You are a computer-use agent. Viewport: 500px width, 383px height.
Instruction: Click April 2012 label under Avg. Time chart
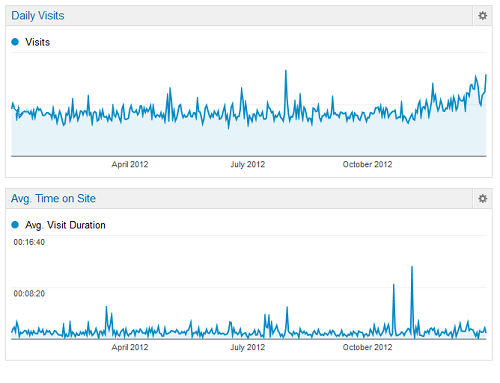pyautogui.click(x=130, y=347)
